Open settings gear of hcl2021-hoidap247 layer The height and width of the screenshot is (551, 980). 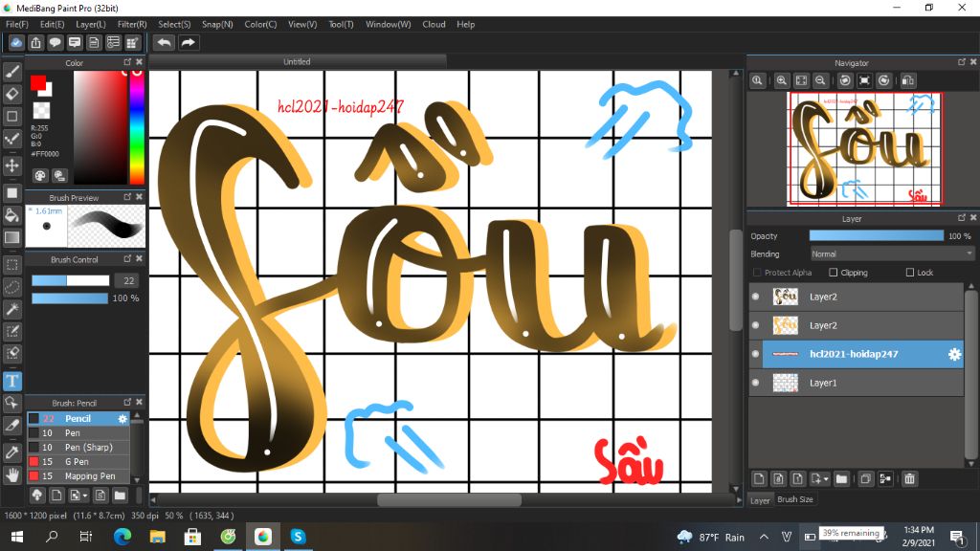click(954, 354)
